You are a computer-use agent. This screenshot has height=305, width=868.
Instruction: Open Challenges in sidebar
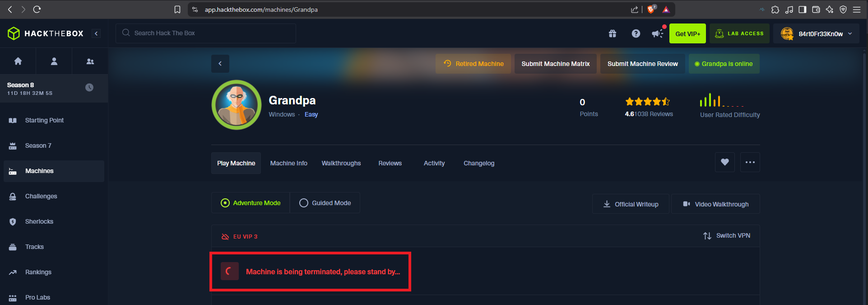point(54,196)
